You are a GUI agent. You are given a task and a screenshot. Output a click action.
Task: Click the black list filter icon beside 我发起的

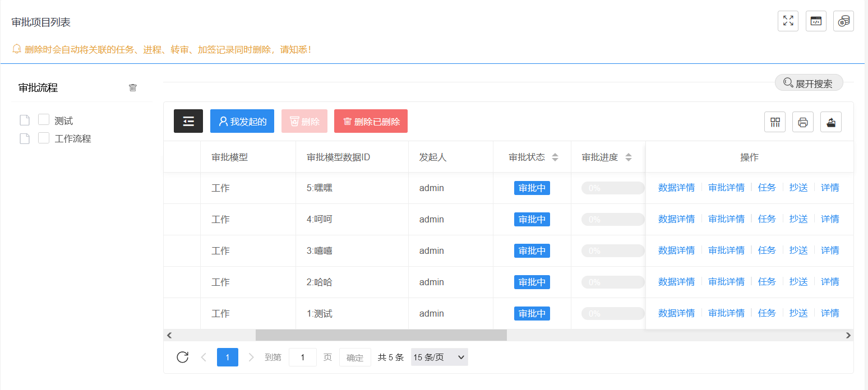(188, 121)
